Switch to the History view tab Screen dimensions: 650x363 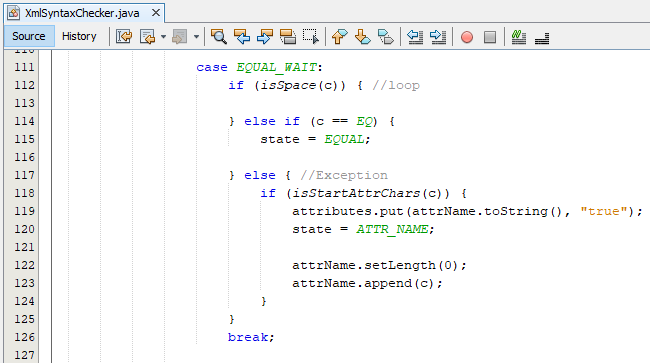tap(79, 36)
